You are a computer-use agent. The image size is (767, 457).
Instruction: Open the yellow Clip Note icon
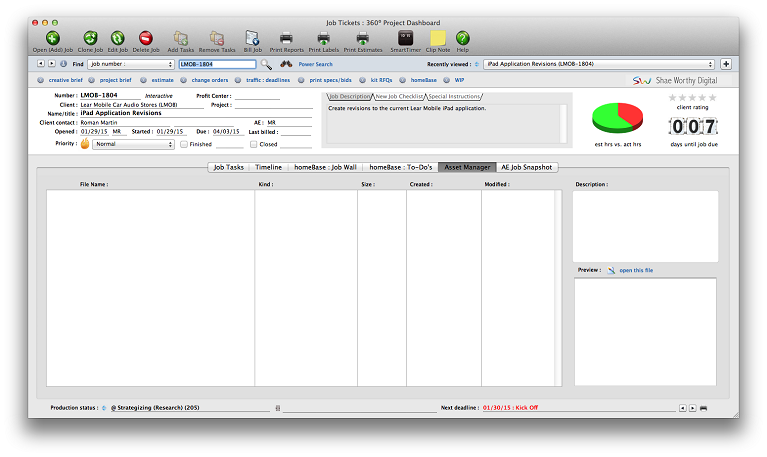pyautogui.click(x=437, y=38)
